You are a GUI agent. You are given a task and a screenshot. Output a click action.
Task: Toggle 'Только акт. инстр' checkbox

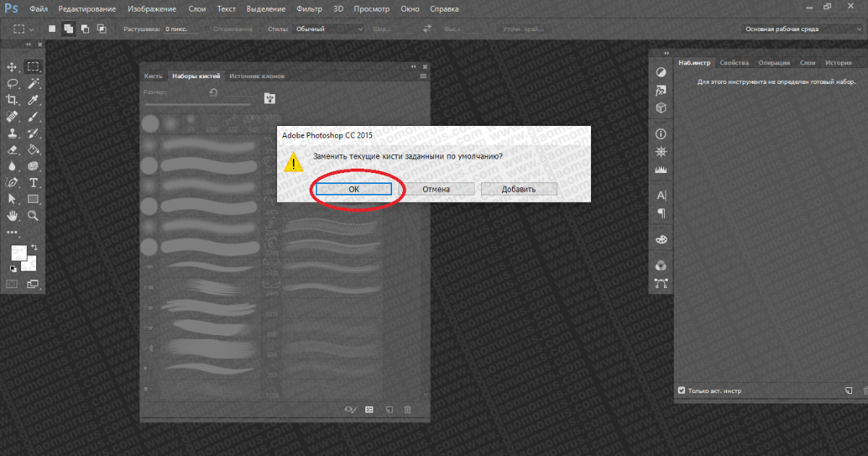point(681,391)
